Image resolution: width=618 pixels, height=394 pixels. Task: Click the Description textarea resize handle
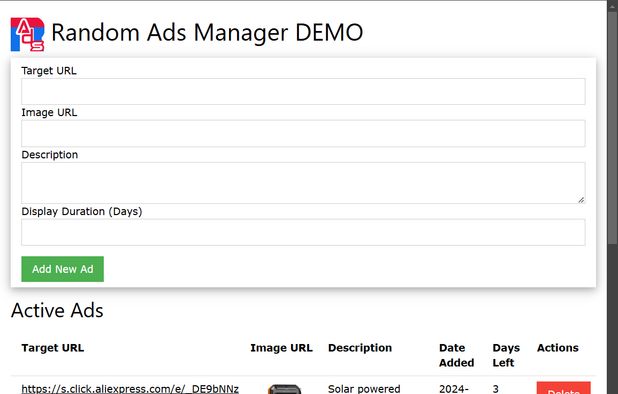click(x=581, y=200)
